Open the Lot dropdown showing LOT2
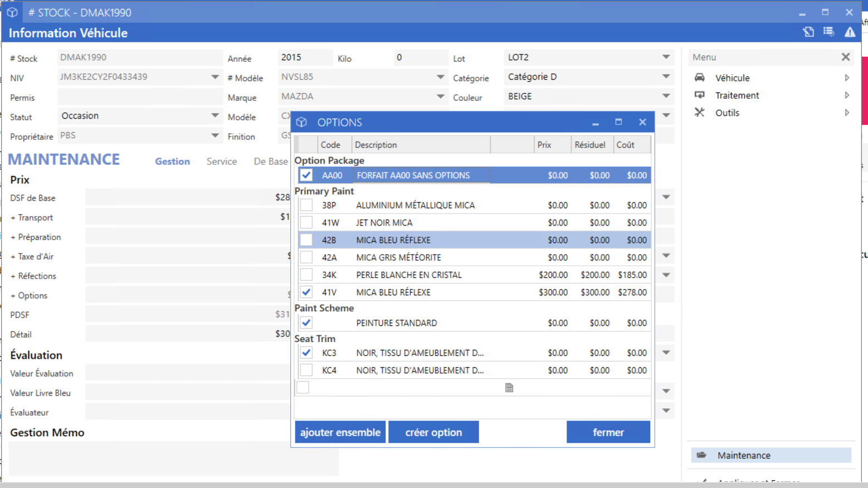868x488 pixels. tap(666, 57)
